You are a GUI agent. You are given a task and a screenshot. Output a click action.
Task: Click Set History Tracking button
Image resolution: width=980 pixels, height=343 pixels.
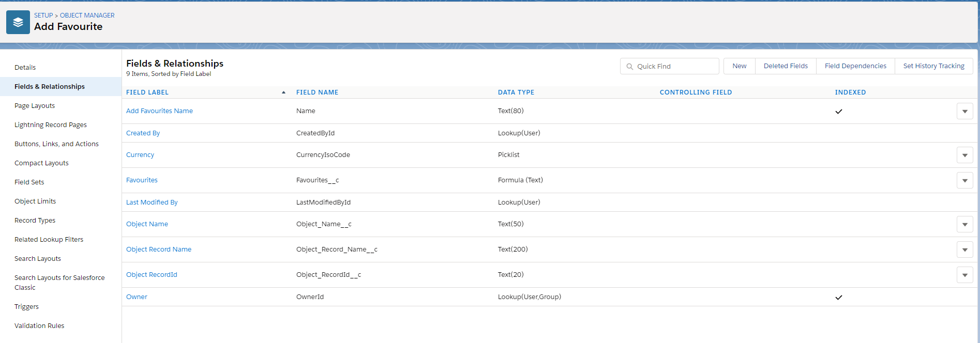tap(933, 66)
